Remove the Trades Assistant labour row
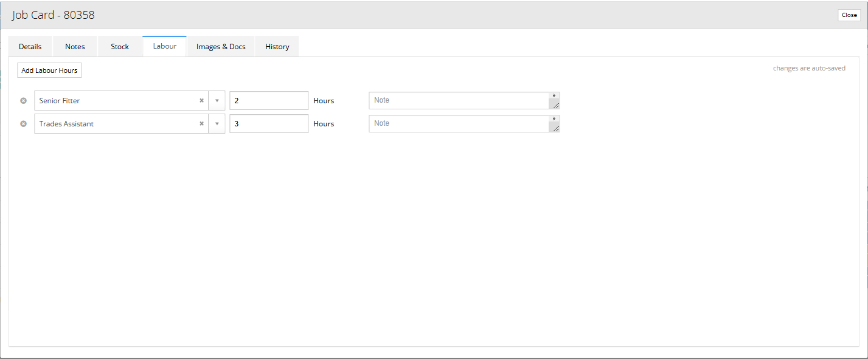This screenshot has width=868, height=359. tap(24, 124)
